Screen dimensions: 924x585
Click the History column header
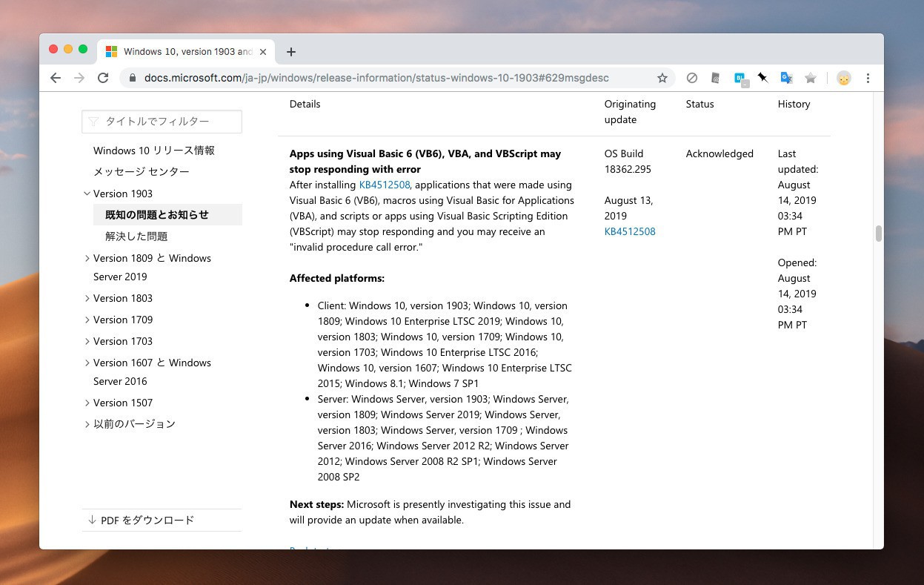(794, 105)
